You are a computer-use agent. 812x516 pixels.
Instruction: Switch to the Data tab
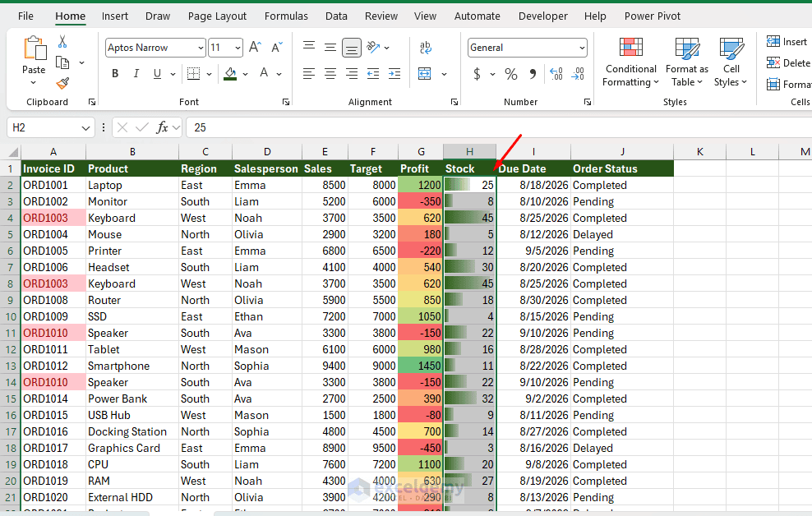[x=336, y=16]
